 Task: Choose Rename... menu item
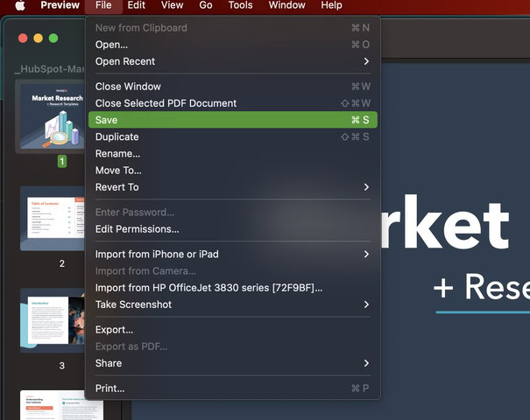(232, 154)
